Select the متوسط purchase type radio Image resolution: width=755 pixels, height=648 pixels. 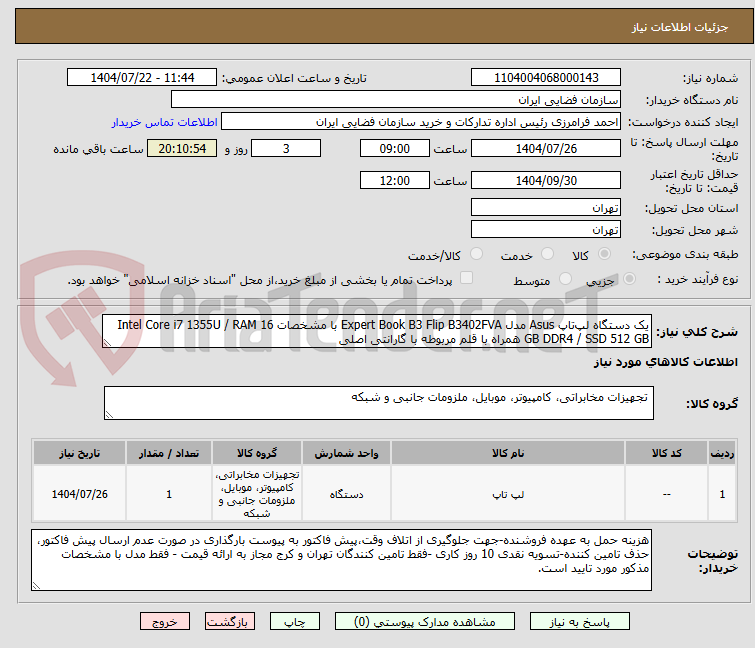[x=565, y=279]
